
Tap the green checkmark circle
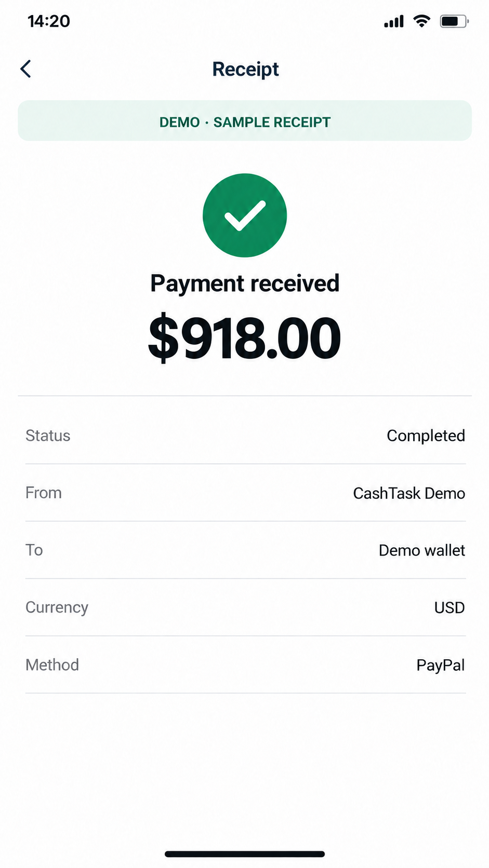coord(245,215)
